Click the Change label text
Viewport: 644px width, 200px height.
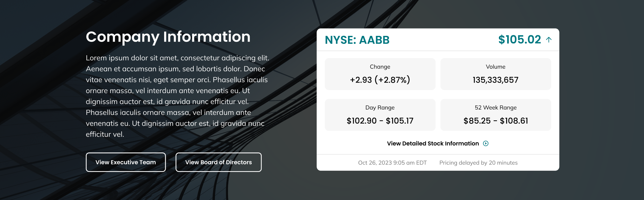380,67
